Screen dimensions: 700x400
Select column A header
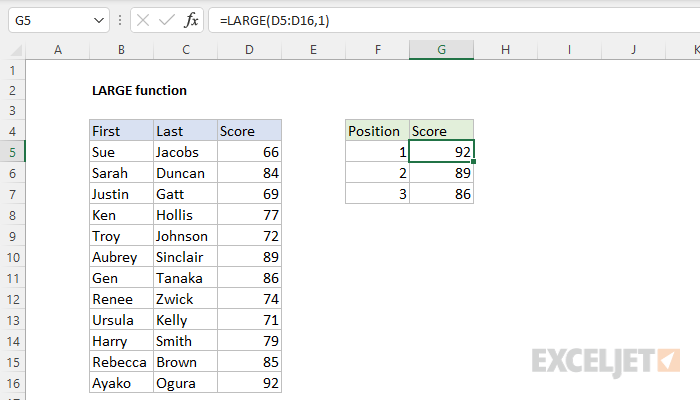tap(58, 50)
